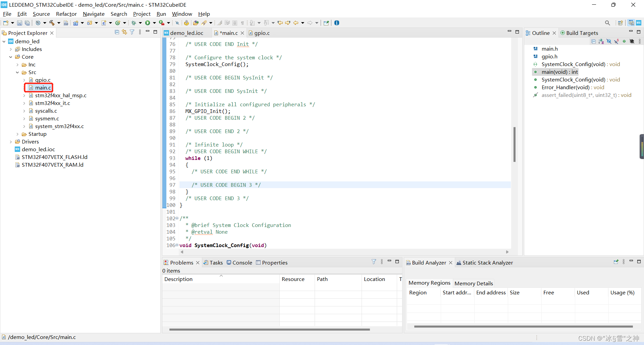Click the Debug bug icon

click(x=133, y=23)
